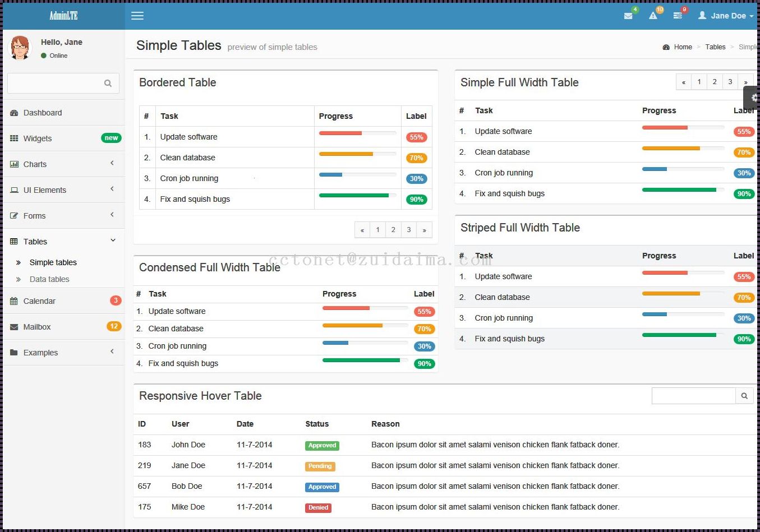760x532 pixels.
Task: Click the sidebar search magnifier icon
Action: click(x=108, y=84)
